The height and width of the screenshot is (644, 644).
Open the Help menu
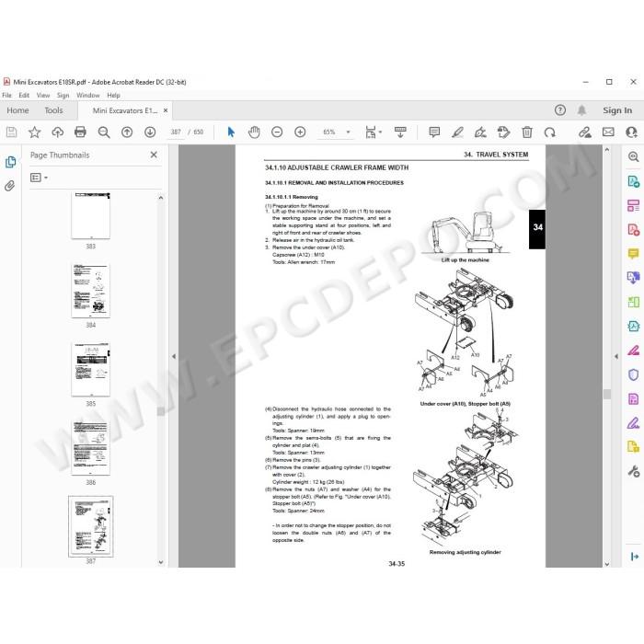(113, 95)
